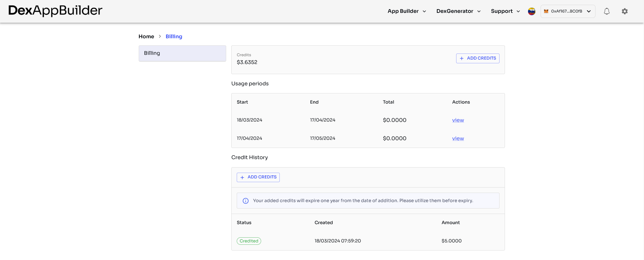
Task: Click the info icon in expiry notice
Action: click(246, 201)
